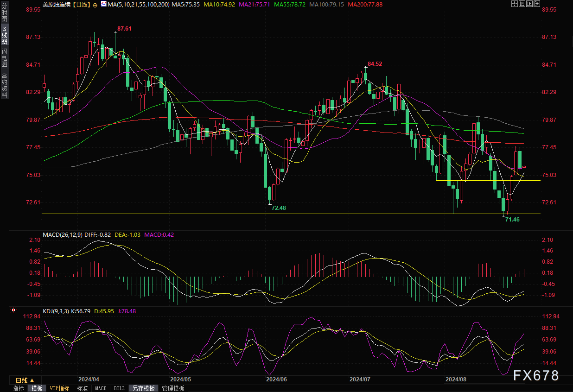
Task: Select the 模板 tab at bottom
Action: [37, 388]
